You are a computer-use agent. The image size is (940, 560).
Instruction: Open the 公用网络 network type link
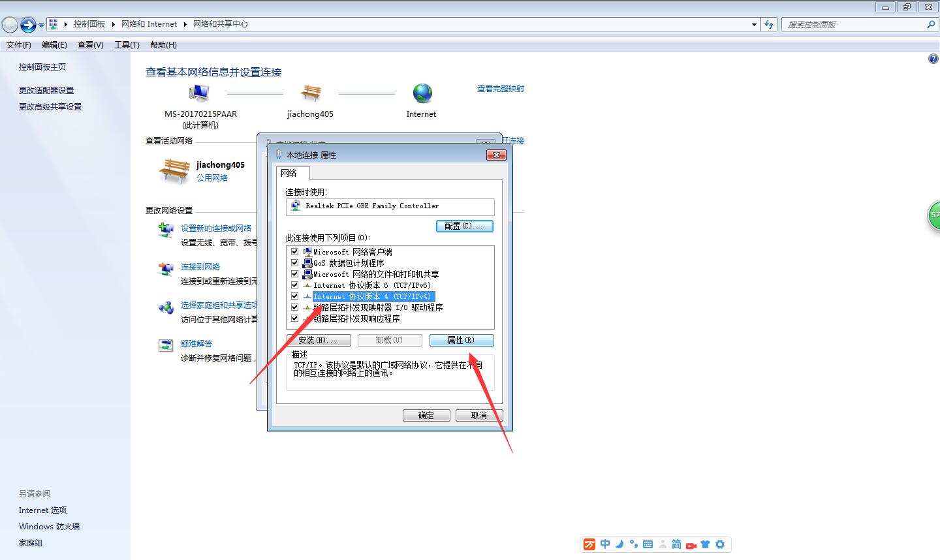click(x=212, y=178)
